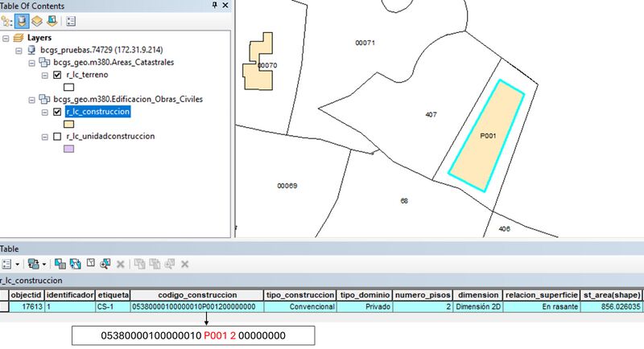Click List By Drawing Order icon
The image size is (644, 349).
[x=6, y=22]
